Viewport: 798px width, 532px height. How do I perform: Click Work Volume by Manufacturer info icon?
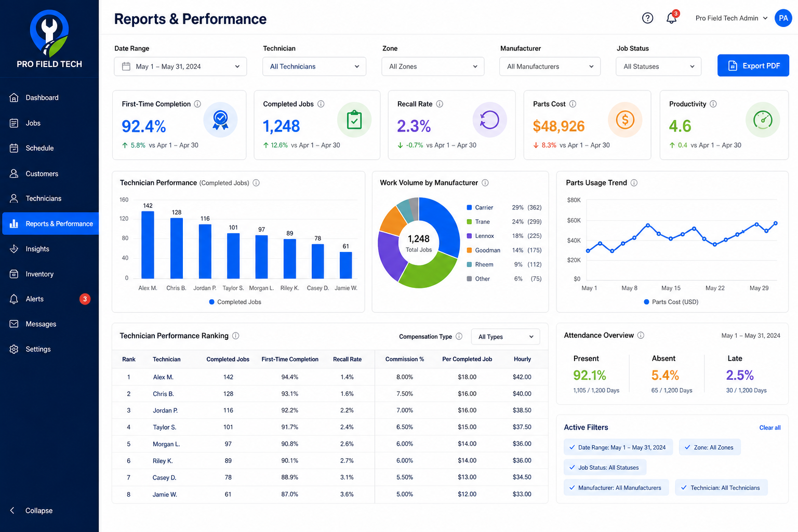485,183
